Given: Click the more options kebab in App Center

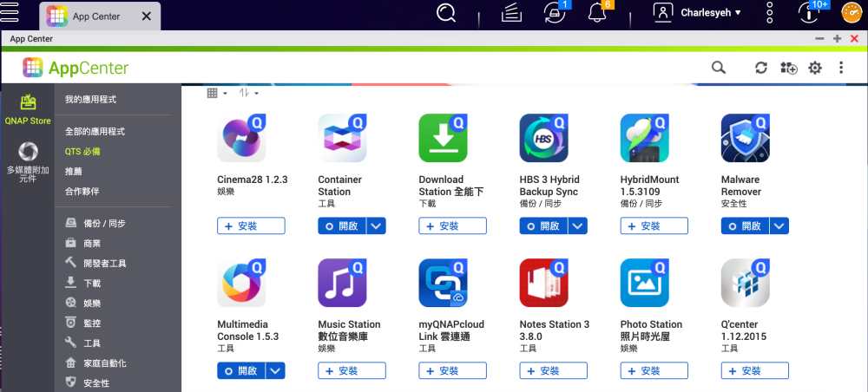Looking at the screenshot, I should (x=840, y=68).
